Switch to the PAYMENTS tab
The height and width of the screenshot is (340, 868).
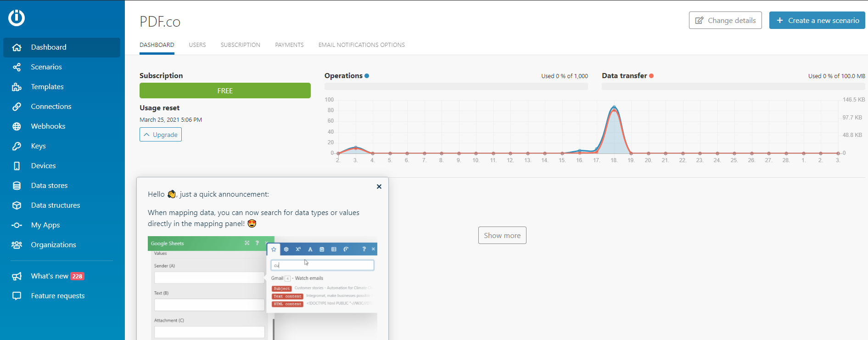289,45
